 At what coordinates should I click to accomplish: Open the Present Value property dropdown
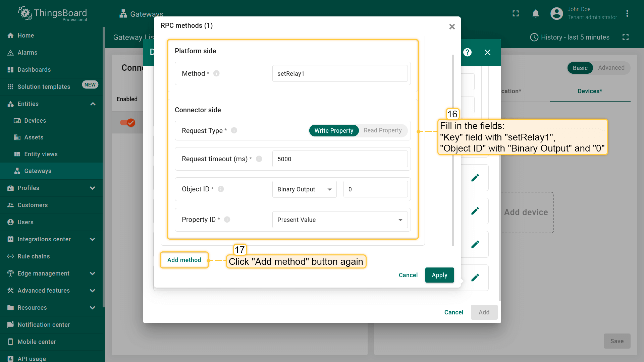coord(340,220)
